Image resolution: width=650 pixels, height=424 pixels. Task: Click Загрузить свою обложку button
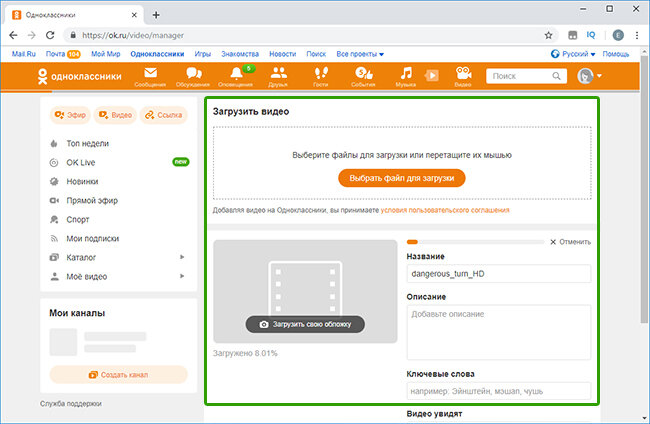click(305, 324)
